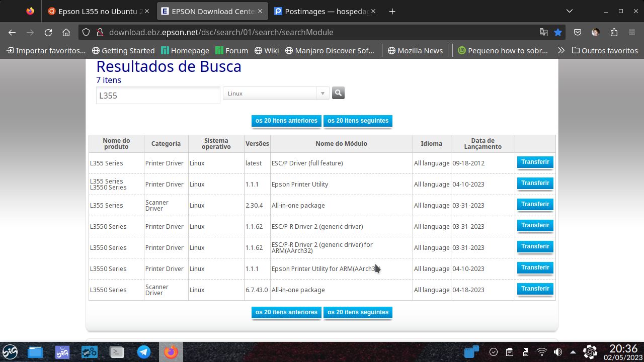This screenshot has width=644, height=362.
Task: Click the search magnifier button
Action: pos(338,93)
